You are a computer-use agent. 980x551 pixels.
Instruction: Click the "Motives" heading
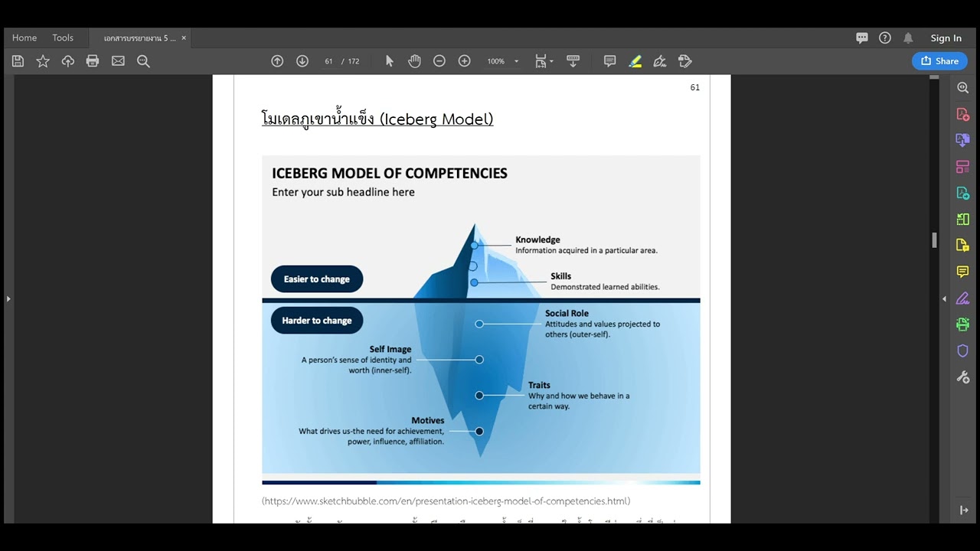428,420
